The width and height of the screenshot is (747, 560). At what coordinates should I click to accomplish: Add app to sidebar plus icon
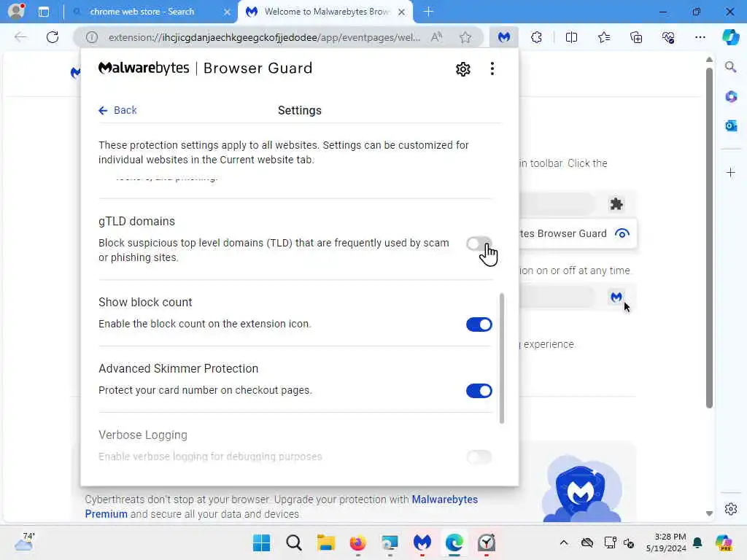tap(731, 172)
